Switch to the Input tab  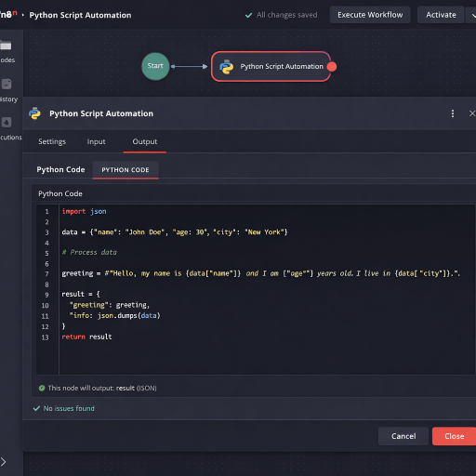pos(96,141)
